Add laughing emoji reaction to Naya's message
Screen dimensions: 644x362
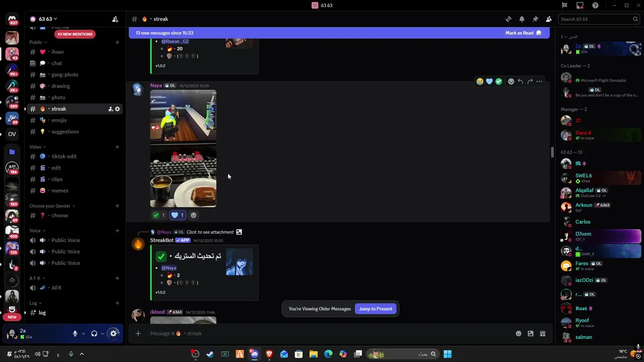click(480, 81)
